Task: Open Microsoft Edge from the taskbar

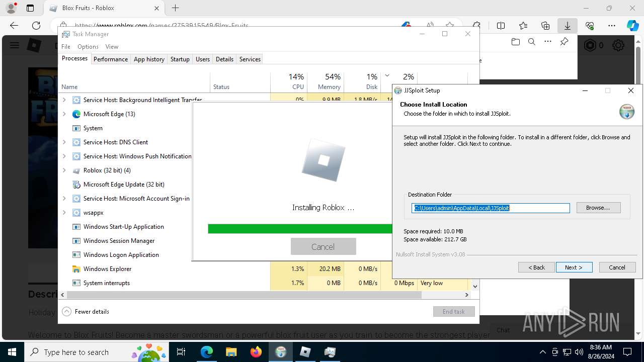Action: click(x=207, y=352)
